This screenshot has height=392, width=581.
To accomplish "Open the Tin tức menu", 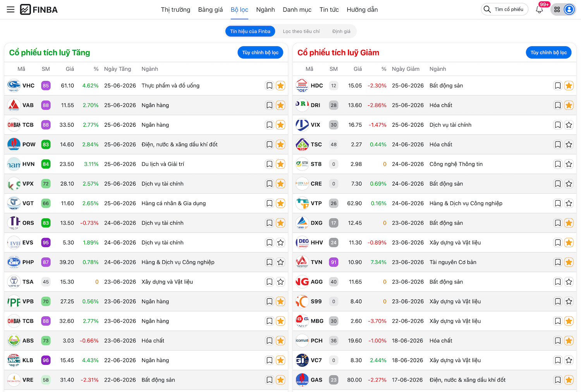I will [329, 10].
